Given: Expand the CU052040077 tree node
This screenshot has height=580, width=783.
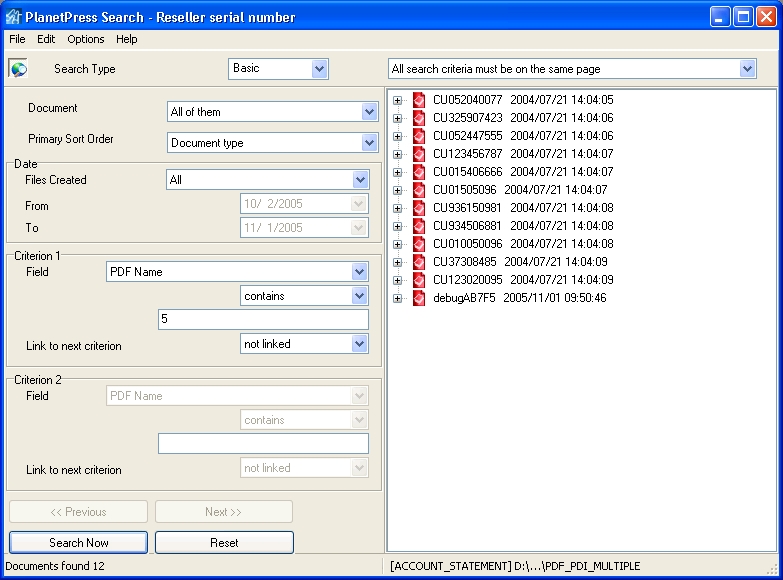Looking at the screenshot, I should pyautogui.click(x=397, y=100).
